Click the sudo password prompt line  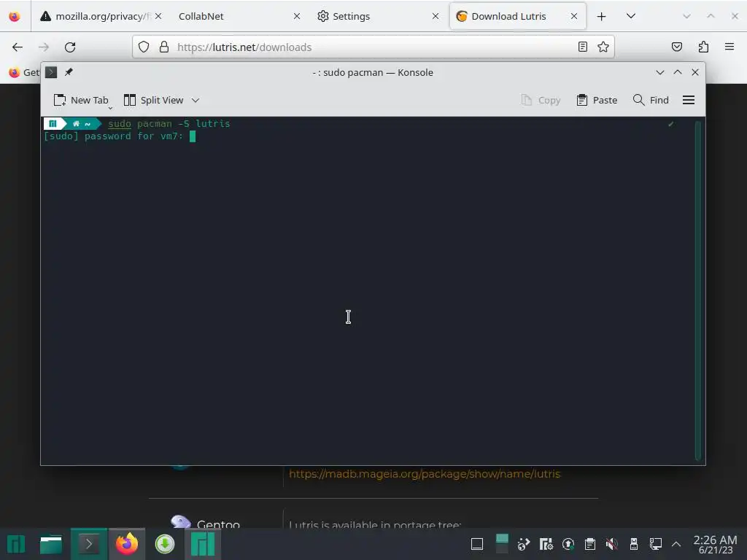point(119,136)
